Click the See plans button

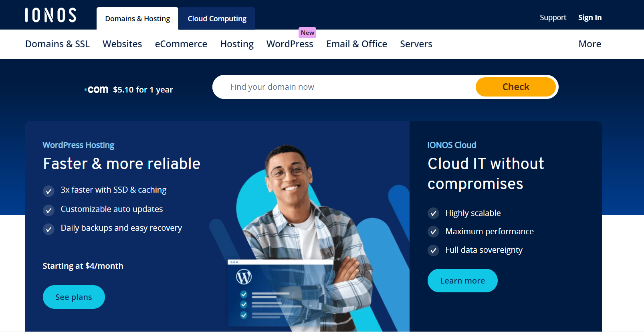pyautogui.click(x=74, y=297)
